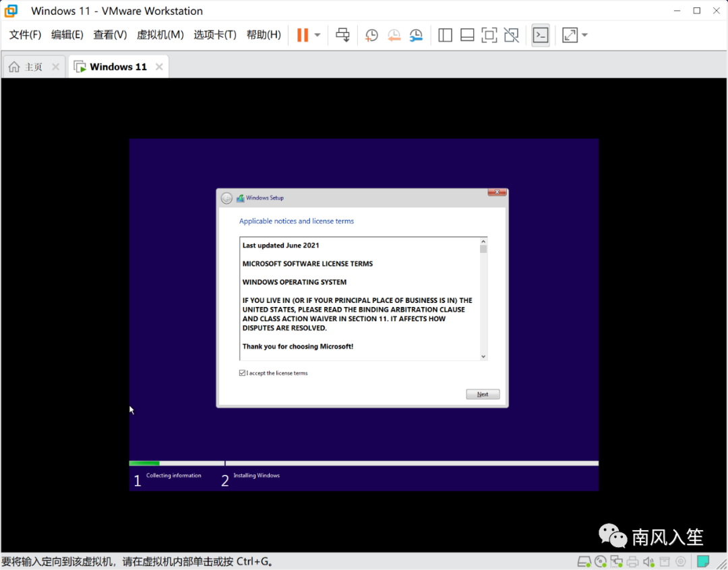Open the 帮助(H) menu
The width and height of the screenshot is (728, 570).
coord(264,35)
